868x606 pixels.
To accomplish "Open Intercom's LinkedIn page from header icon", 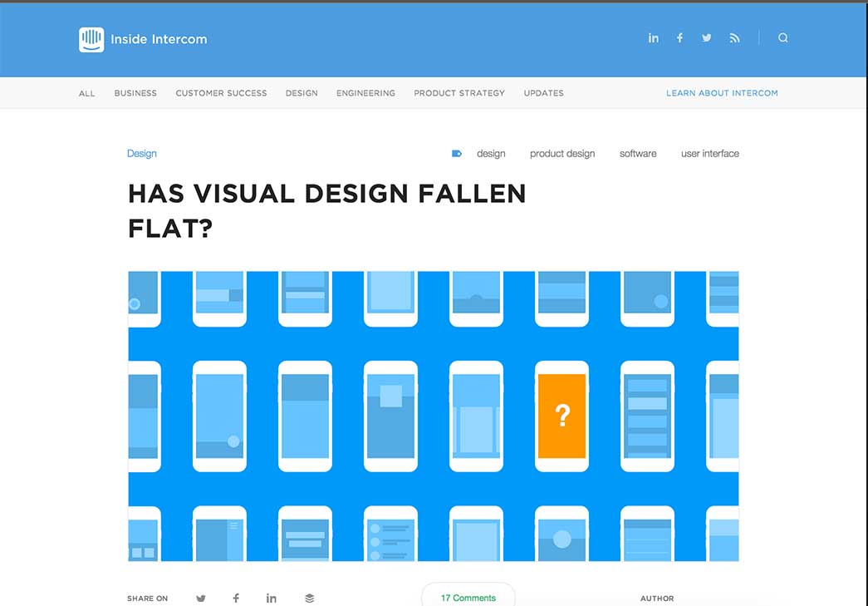I will (654, 37).
